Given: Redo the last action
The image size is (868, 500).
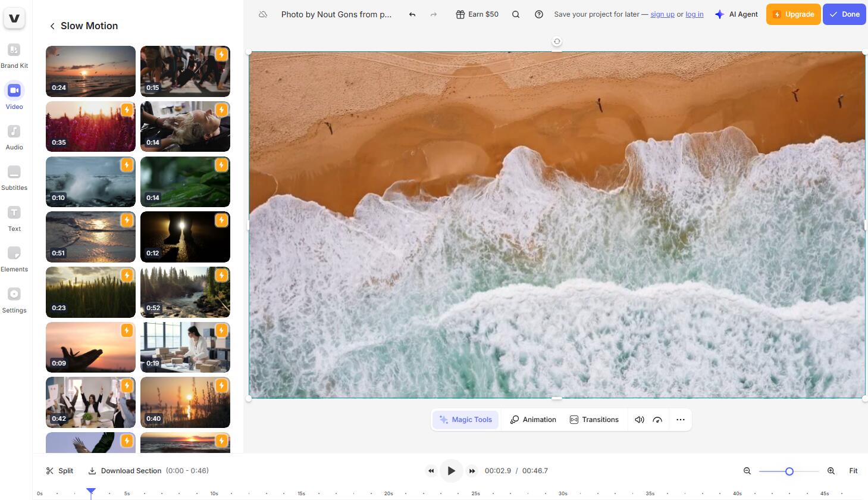Looking at the screenshot, I should pyautogui.click(x=434, y=14).
